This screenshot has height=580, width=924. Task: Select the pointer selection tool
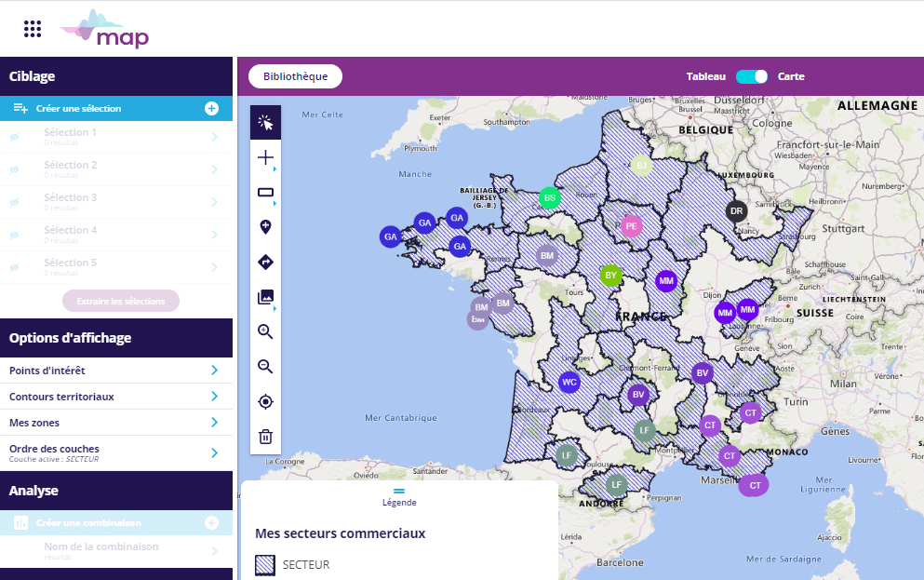coord(266,123)
